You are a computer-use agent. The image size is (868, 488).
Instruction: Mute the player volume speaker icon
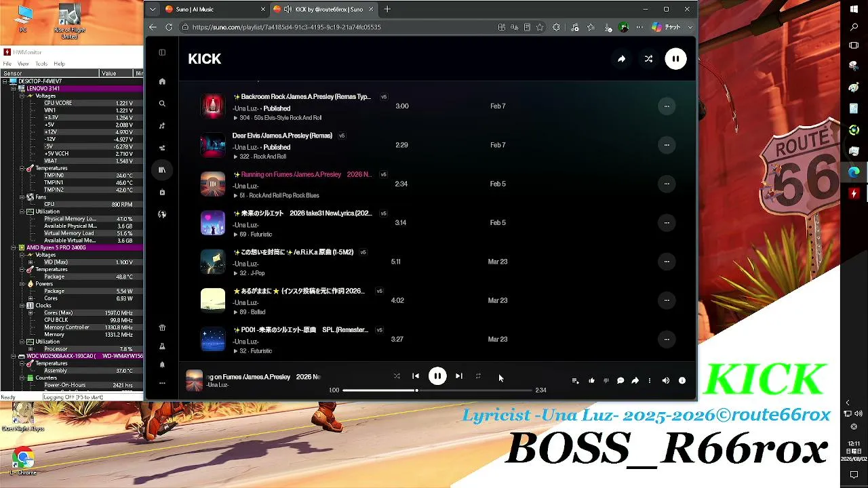(x=666, y=381)
